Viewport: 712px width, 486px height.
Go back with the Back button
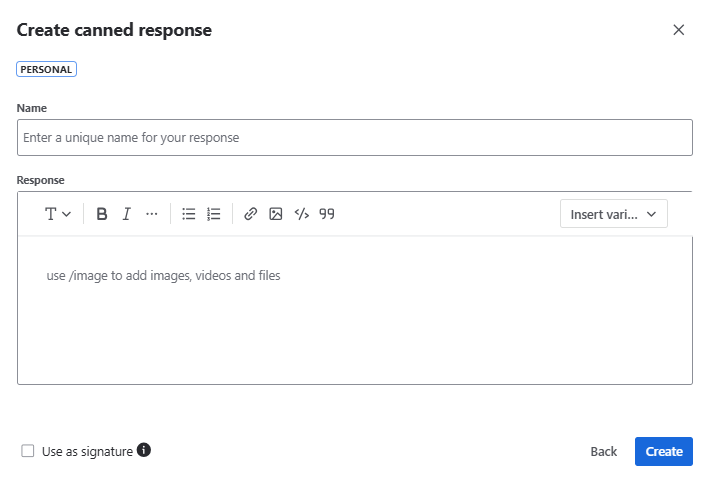603,451
